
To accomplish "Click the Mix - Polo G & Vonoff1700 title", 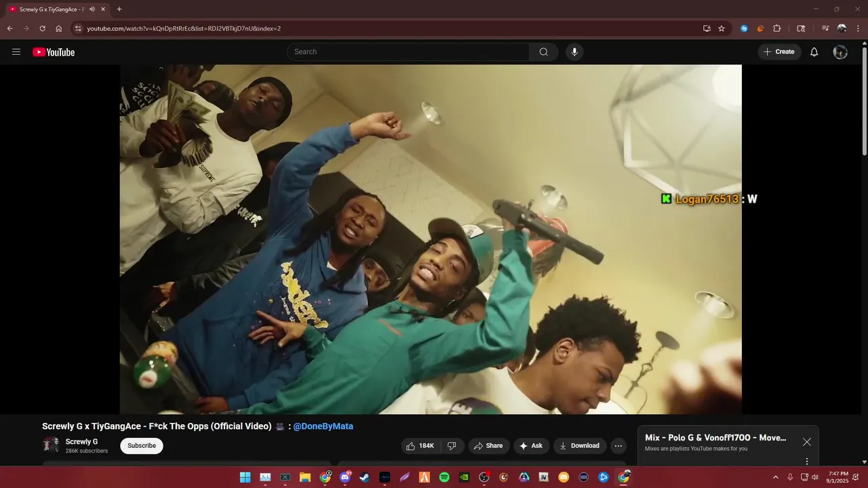I will (x=715, y=438).
